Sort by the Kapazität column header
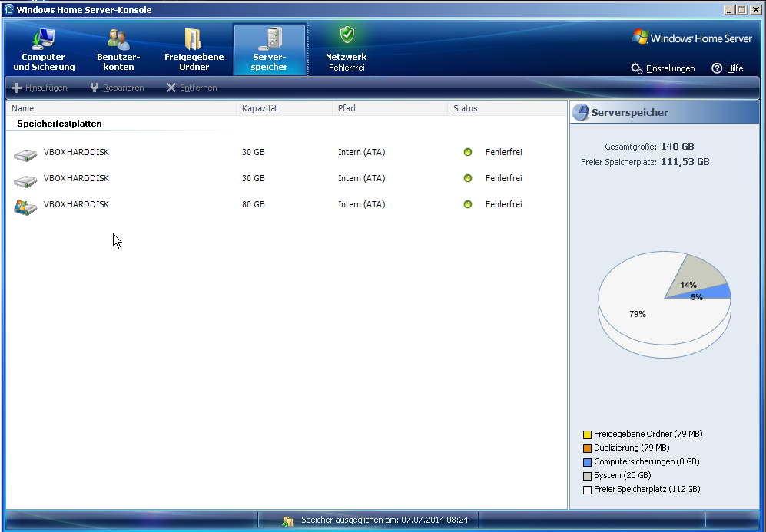This screenshot has width=766, height=532. point(284,108)
